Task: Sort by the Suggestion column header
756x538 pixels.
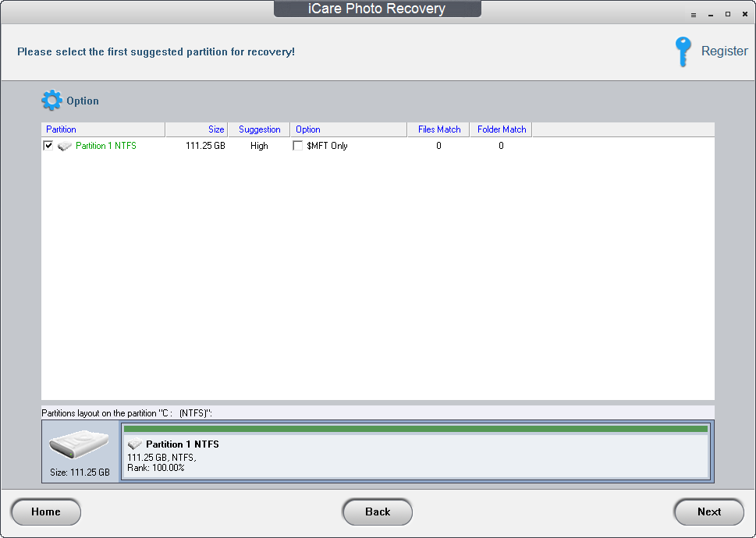Action: 259,129
